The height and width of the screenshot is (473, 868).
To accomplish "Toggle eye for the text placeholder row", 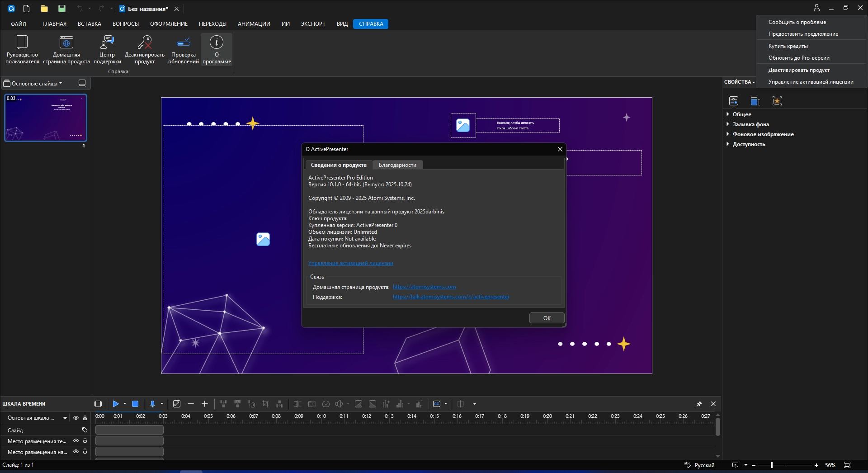I will click(x=76, y=441).
